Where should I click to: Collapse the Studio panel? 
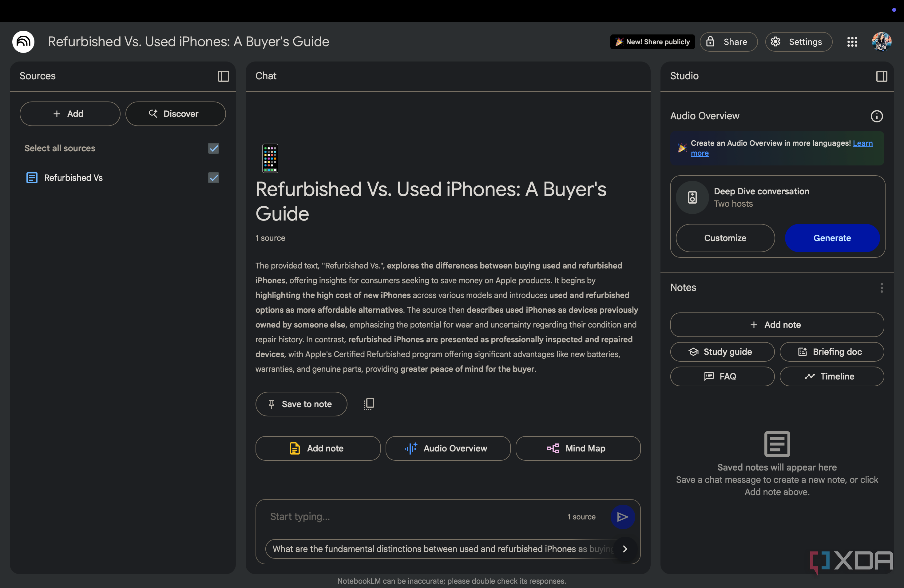pos(882,76)
